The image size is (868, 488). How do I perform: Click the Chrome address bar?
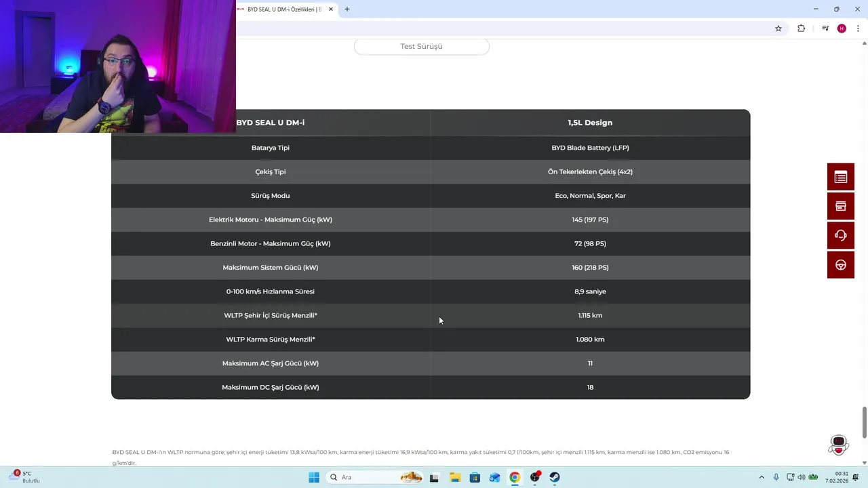tap(502, 28)
